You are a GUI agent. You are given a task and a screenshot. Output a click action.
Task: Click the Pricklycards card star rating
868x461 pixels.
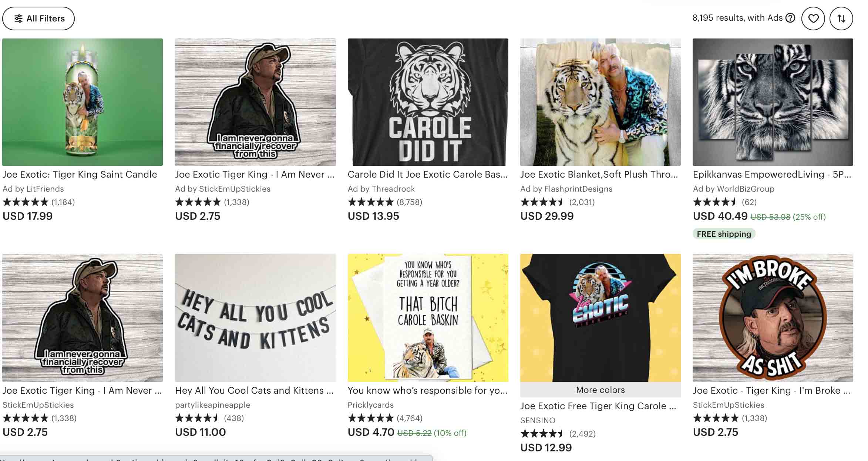coord(370,418)
